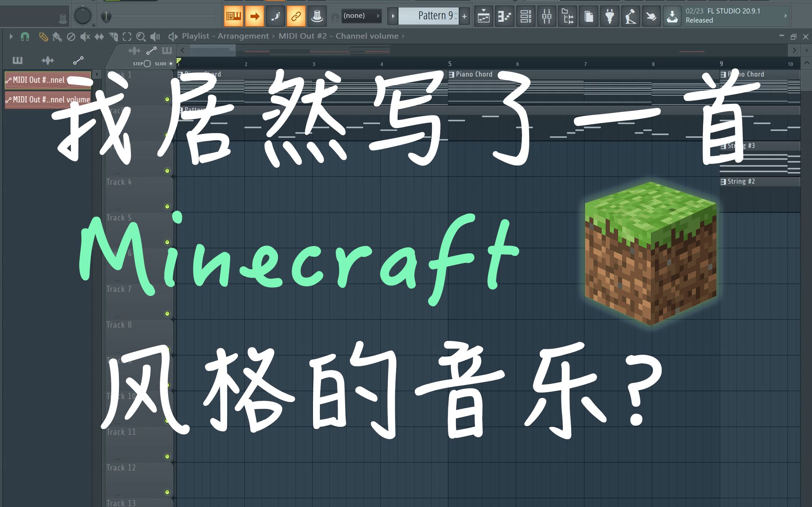Select the Paint brush tool
812x507 pixels.
click(x=57, y=36)
